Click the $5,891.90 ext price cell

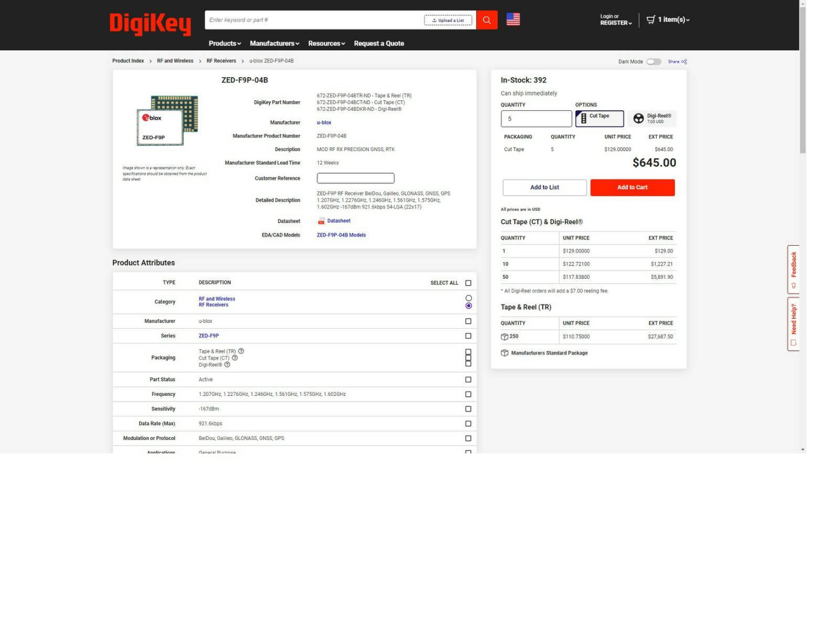click(x=661, y=277)
